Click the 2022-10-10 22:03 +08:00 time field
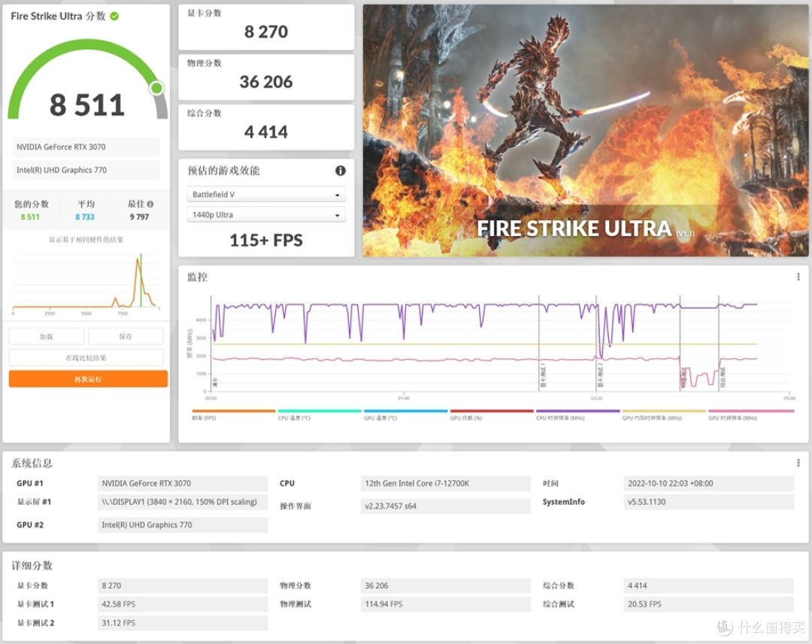The image size is (812, 644). point(708,483)
